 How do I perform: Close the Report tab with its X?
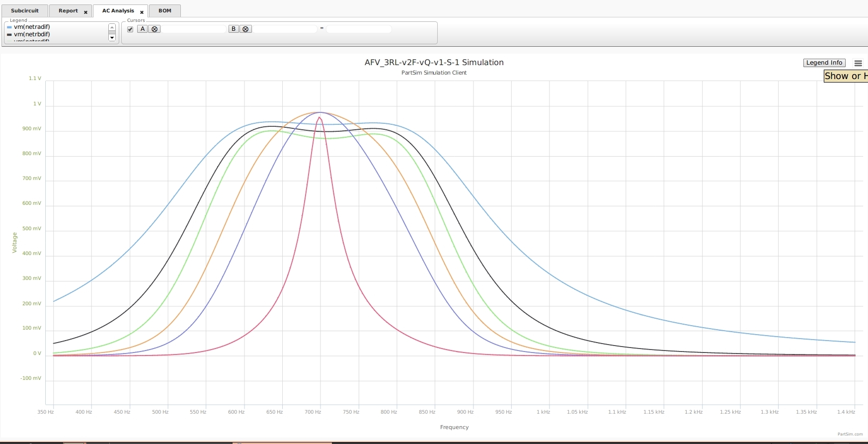click(x=85, y=12)
